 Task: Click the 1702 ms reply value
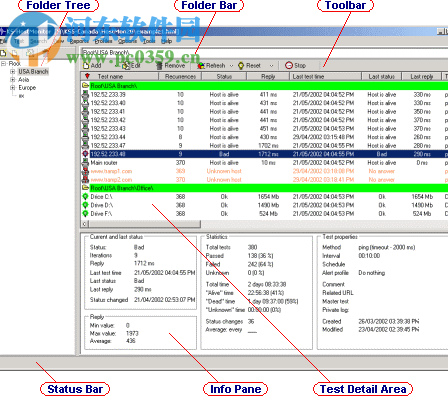pyautogui.click(x=269, y=145)
